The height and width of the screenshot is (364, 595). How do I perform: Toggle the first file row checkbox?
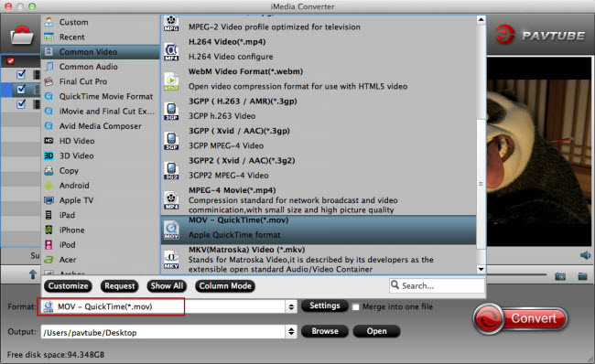(21, 74)
